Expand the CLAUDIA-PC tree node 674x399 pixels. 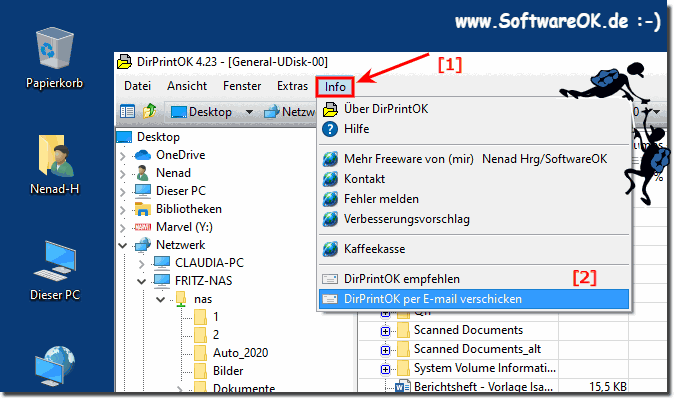click(141, 264)
